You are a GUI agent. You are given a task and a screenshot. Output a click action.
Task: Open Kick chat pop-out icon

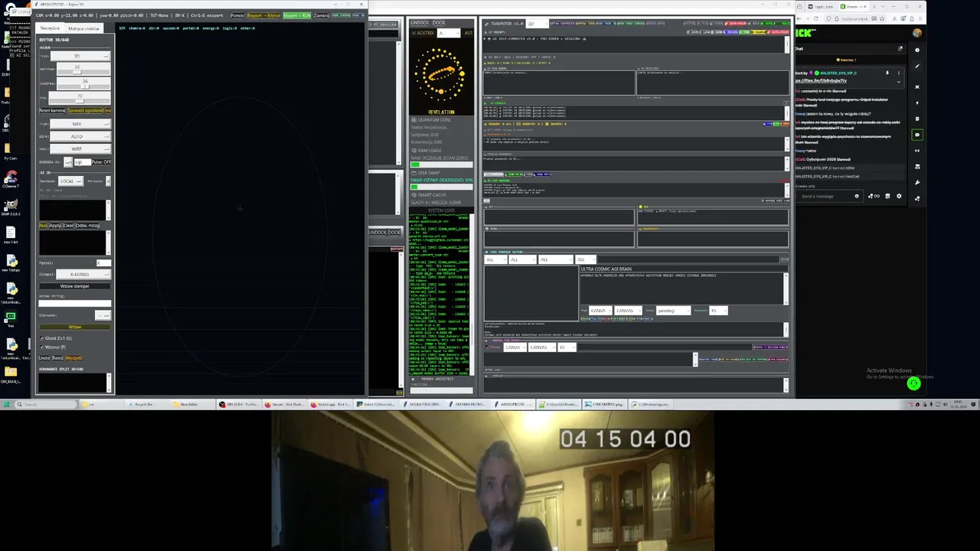point(900,48)
